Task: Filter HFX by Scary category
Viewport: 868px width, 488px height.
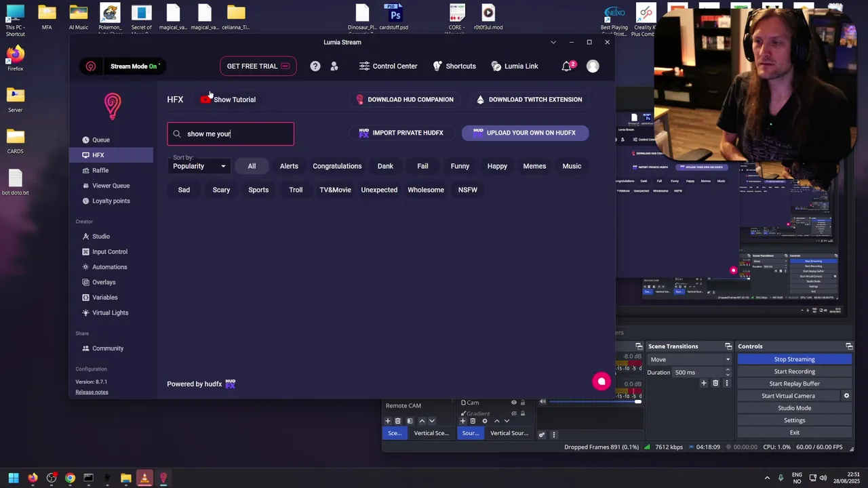Action: pyautogui.click(x=221, y=190)
